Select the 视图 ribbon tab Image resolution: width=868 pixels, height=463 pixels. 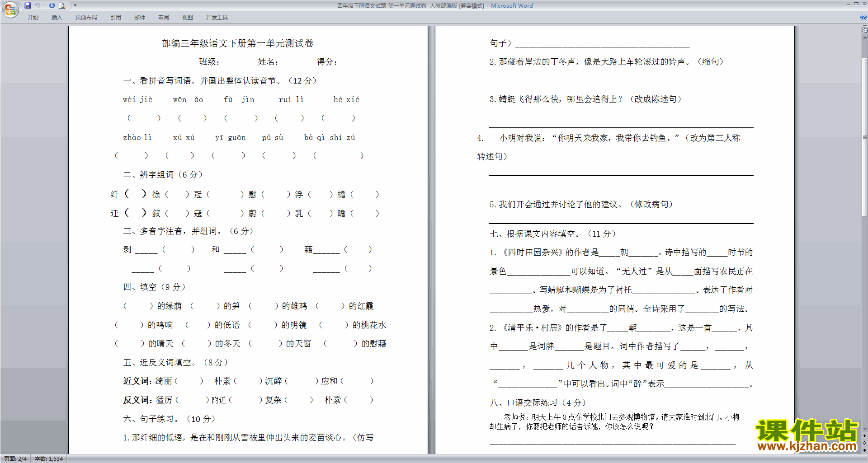point(188,17)
